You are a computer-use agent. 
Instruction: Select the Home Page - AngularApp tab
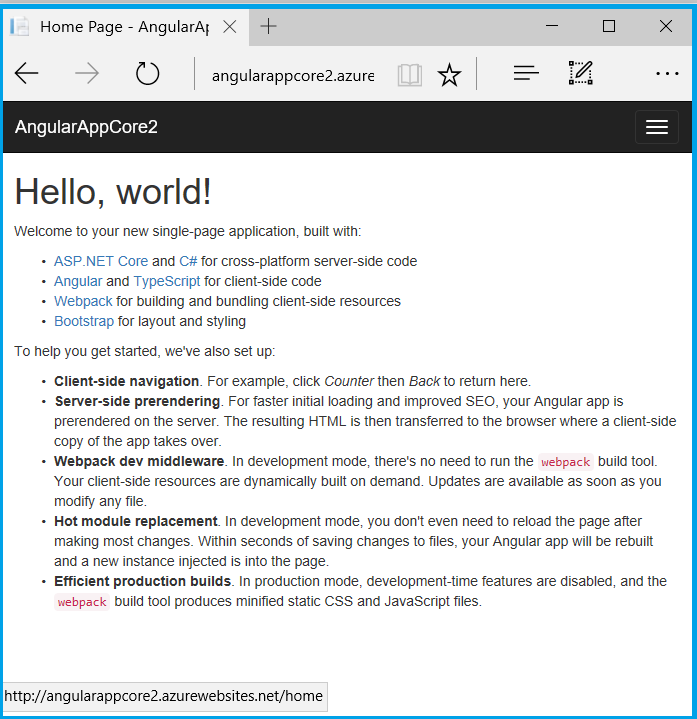coord(120,27)
